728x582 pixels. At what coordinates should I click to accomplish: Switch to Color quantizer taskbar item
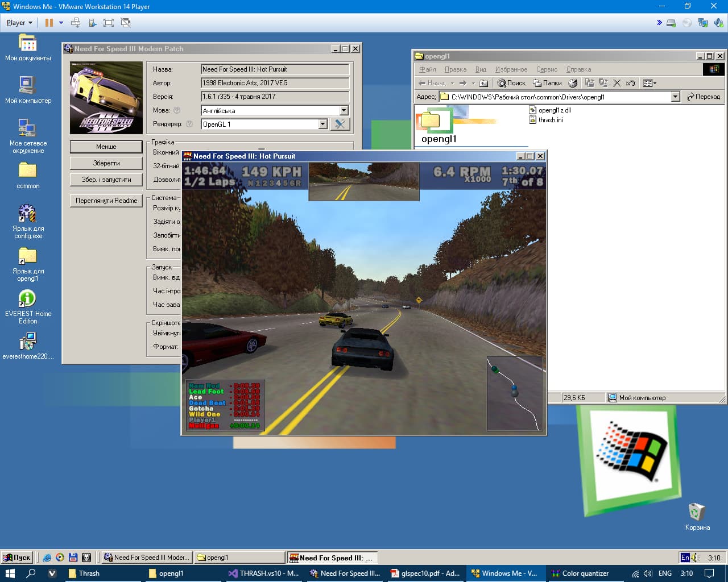click(581, 573)
